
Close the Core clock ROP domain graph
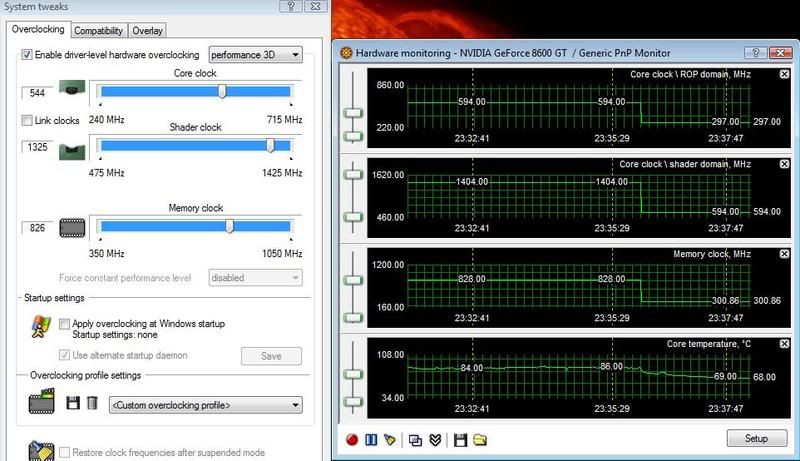(x=784, y=74)
